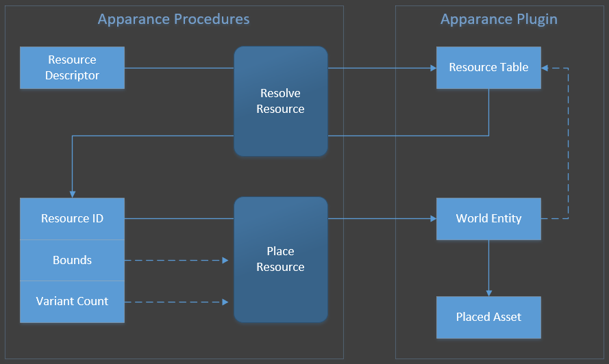The width and height of the screenshot is (609, 364).
Task: Click arrowhead entering World Entity from the left
Action: [x=433, y=219]
